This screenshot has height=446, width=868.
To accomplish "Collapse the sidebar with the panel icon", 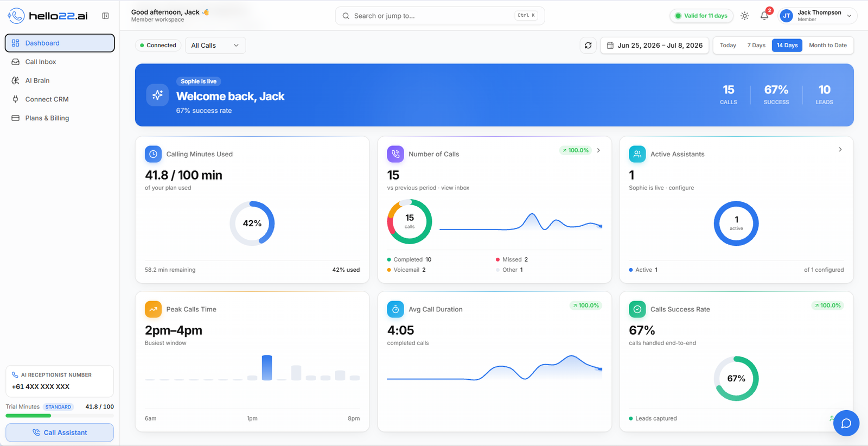I will [x=105, y=16].
